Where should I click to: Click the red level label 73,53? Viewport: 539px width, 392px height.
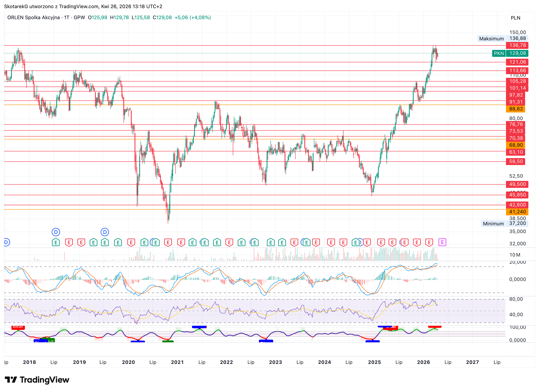(x=516, y=131)
